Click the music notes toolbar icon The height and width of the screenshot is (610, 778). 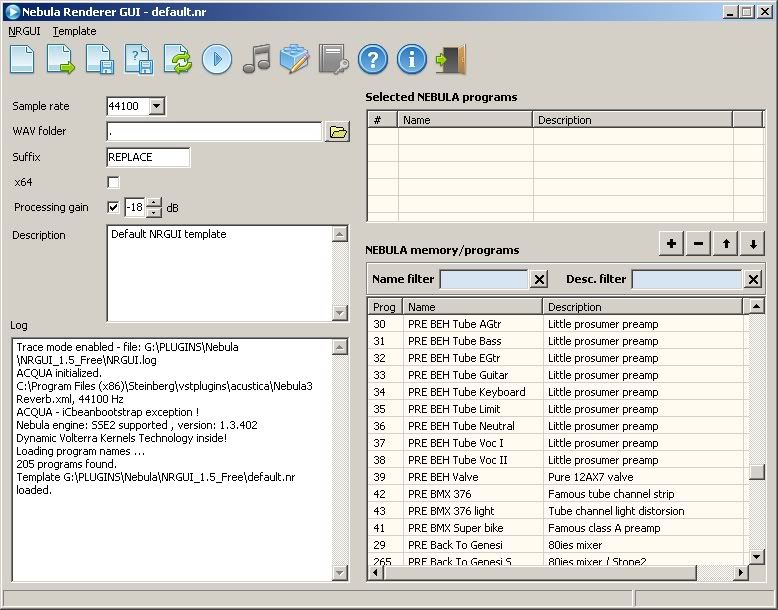pos(257,59)
